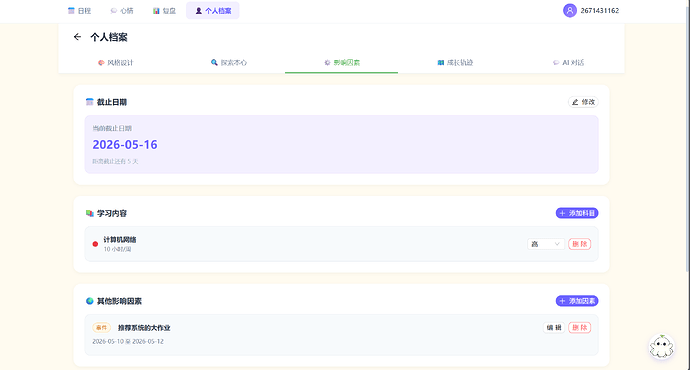Delete the 计算机网络 subject
Screen dimensions: 690x370
pyautogui.click(x=580, y=244)
